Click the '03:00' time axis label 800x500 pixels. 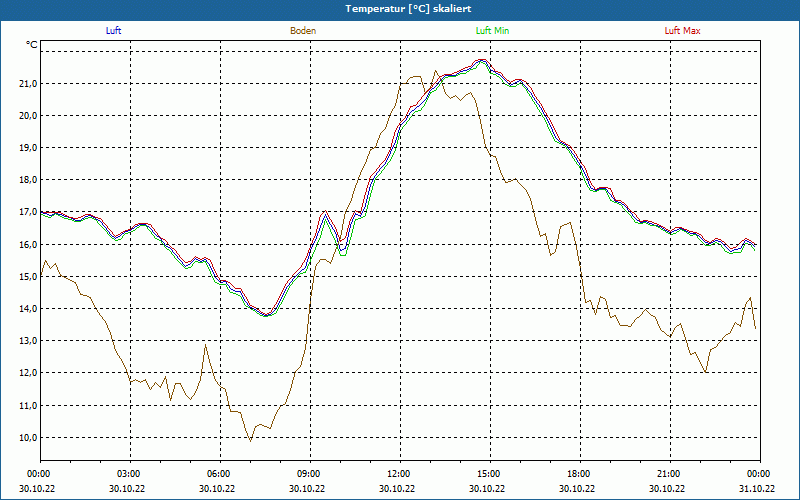[127, 474]
